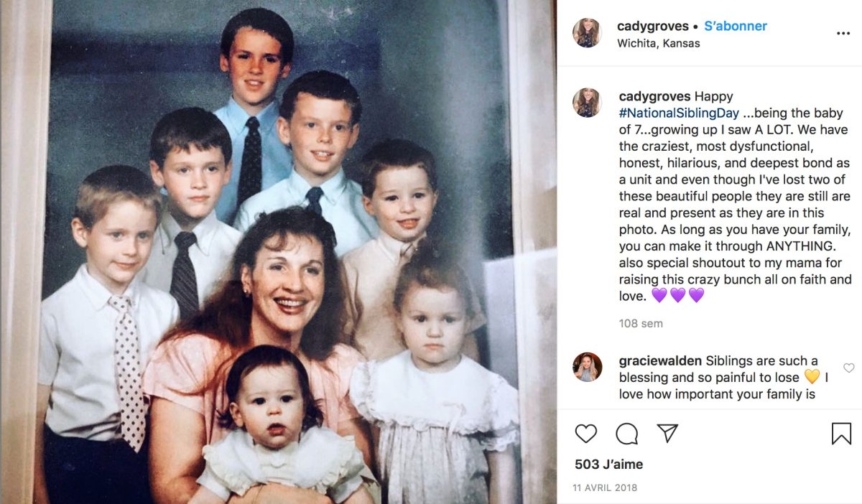Click the family photo image
This screenshot has width=862, height=504.
coord(278,252)
